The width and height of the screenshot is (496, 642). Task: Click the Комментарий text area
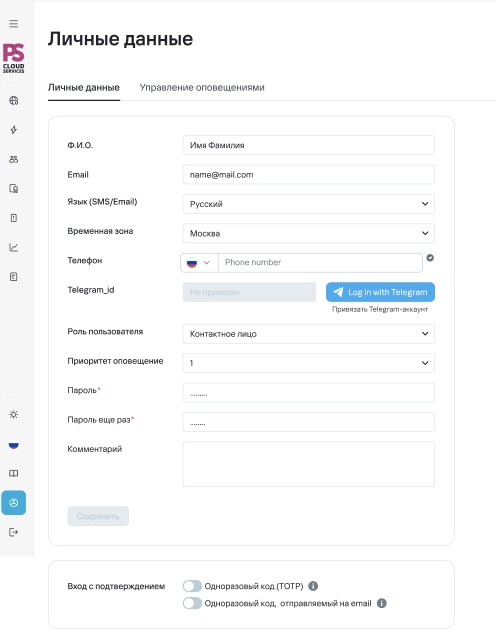point(308,464)
